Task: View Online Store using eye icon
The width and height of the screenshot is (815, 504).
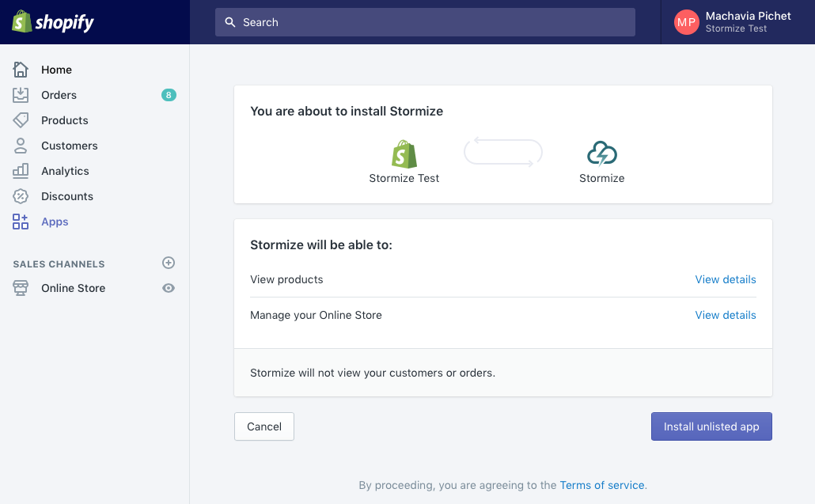Action: tap(169, 288)
